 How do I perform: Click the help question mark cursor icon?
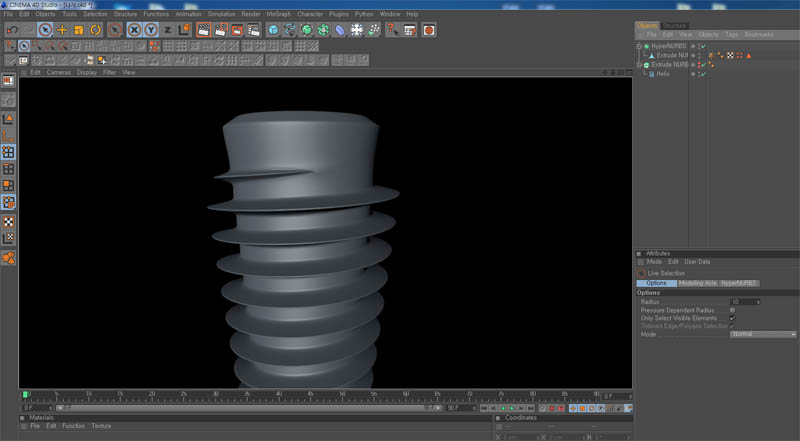pos(392,30)
